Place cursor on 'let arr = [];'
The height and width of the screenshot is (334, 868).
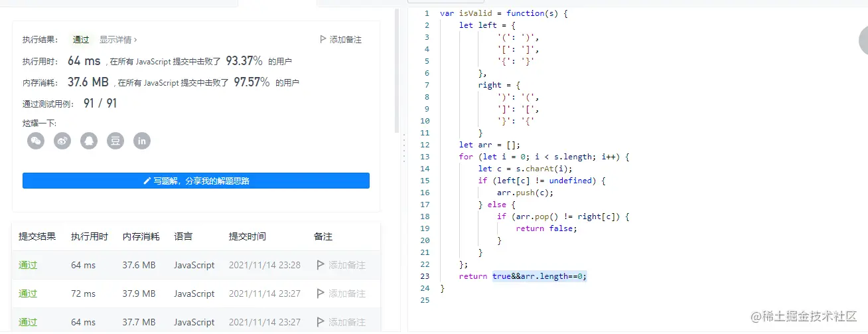(490, 145)
